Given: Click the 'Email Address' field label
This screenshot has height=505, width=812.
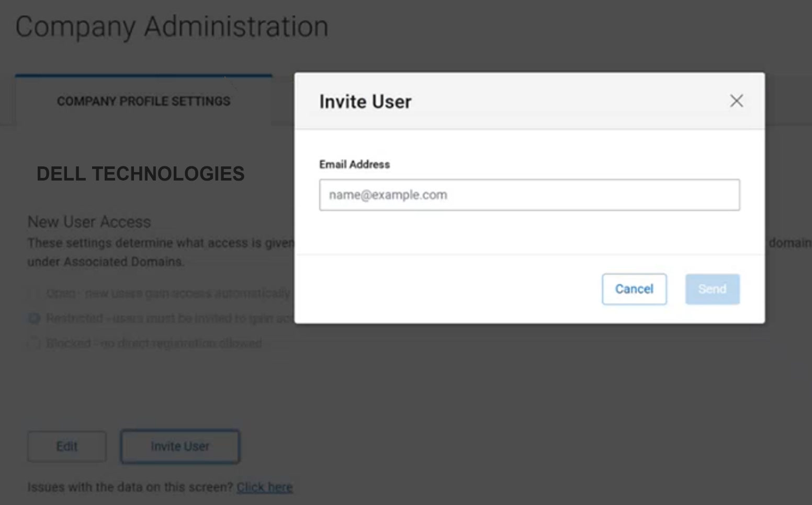Looking at the screenshot, I should 354,164.
